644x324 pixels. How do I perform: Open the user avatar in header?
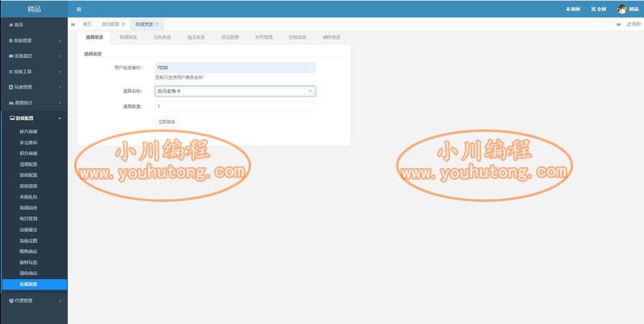coord(621,9)
